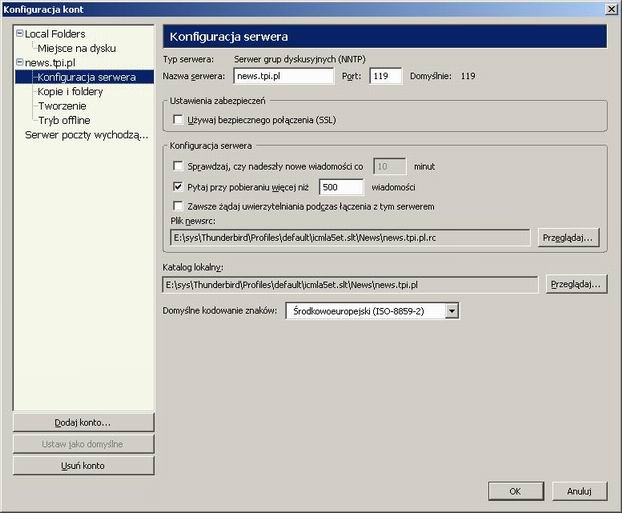Browse for the newsrc file
This screenshot has height=513, width=622.
click(x=569, y=237)
